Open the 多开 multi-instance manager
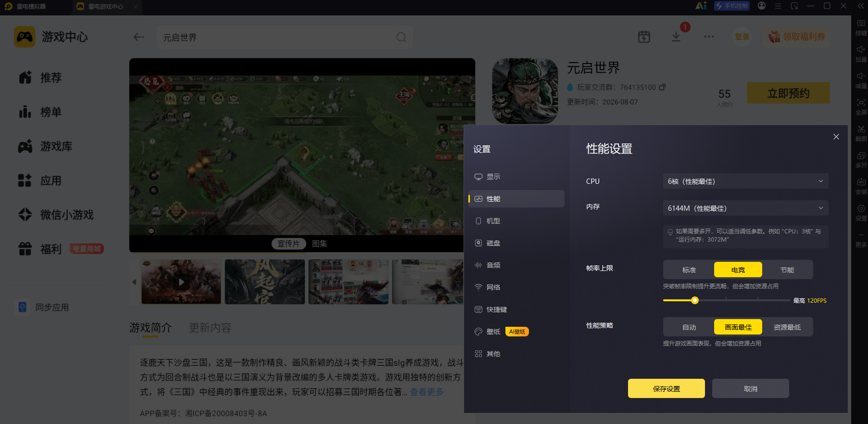Image resolution: width=868 pixels, height=424 pixels. pyautogui.click(x=861, y=160)
